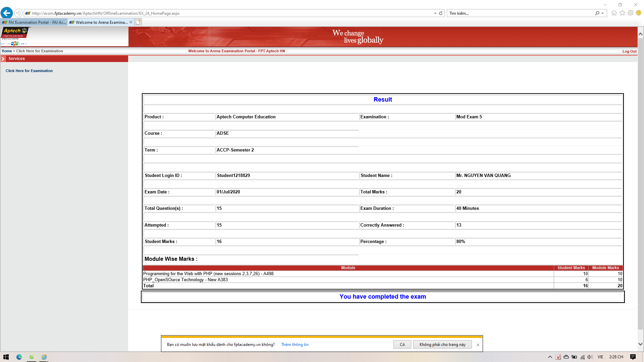Click the Mr. NGUYEN VAN QUANG name
Viewport: 644px width, 362px height.
point(483,176)
